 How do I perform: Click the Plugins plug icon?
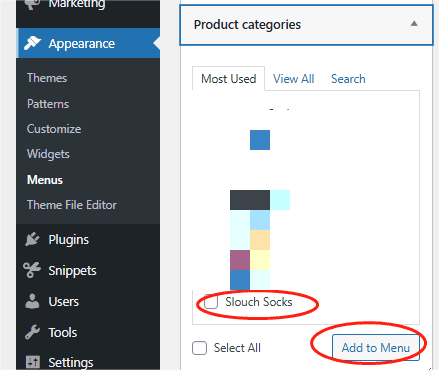coord(32,239)
